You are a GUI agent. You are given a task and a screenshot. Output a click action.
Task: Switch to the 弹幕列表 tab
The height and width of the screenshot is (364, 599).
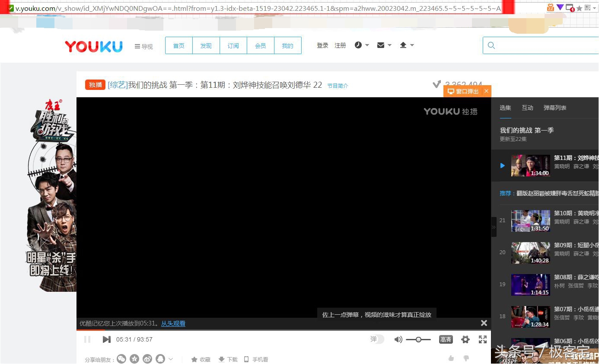(554, 108)
